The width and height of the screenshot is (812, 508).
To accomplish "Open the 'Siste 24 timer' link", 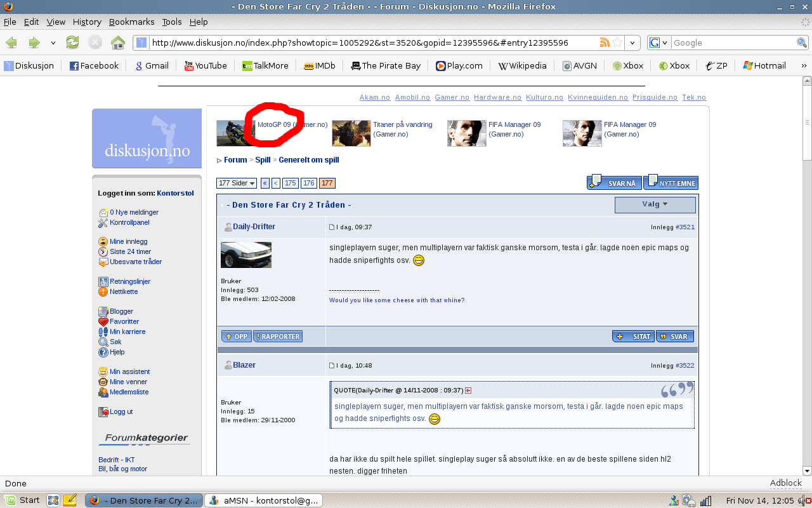I will point(130,251).
